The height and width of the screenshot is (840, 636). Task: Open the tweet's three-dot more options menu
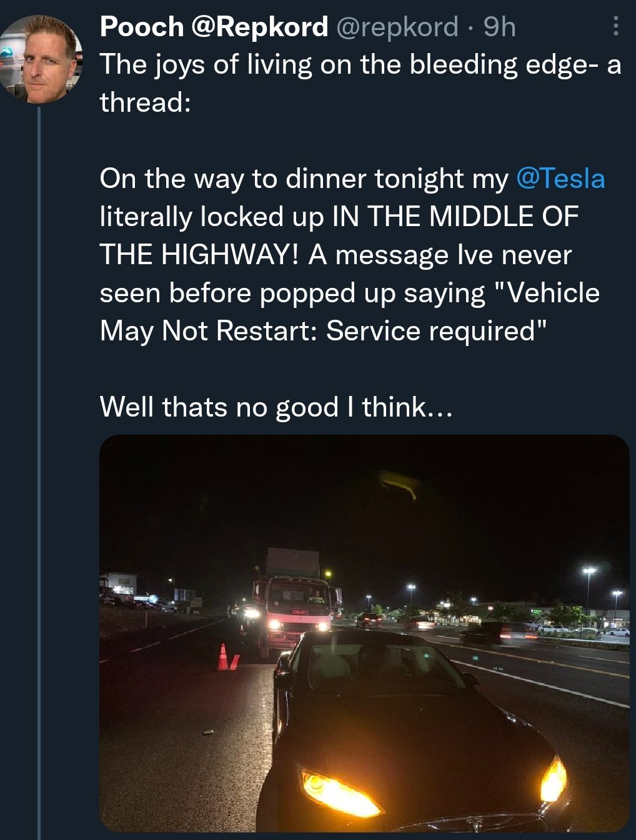pyautogui.click(x=615, y=26)
